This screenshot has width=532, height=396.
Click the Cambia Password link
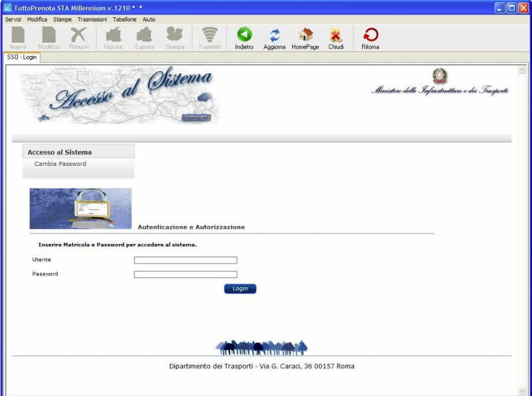click(x=60, y=164)
